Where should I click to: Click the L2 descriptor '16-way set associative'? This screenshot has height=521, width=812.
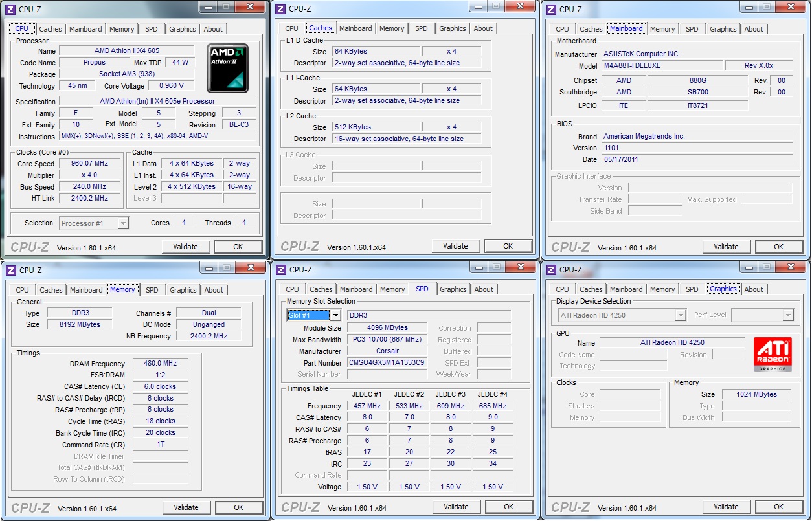407,139
